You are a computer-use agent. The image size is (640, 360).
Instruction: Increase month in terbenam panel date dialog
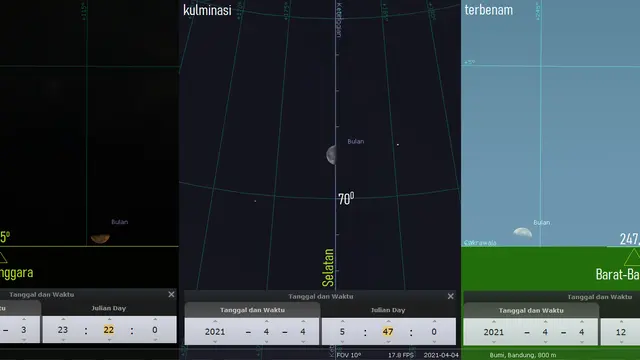point(545,322)
